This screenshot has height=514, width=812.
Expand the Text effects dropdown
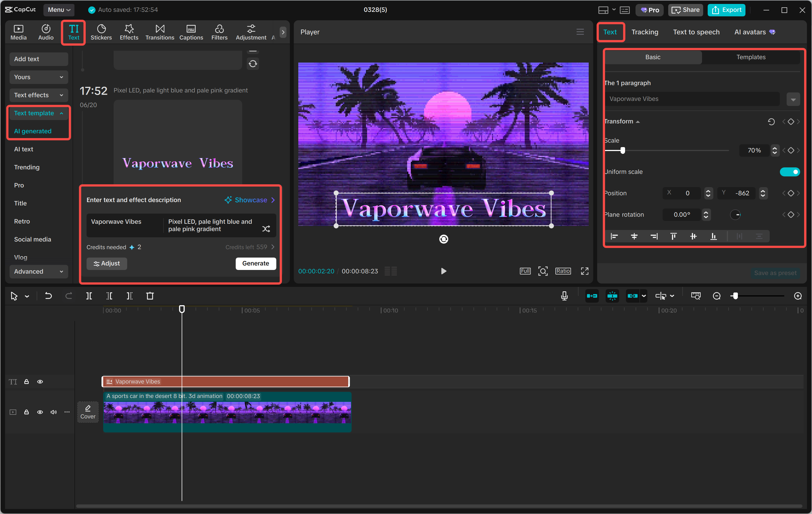click(x=38, y=95)
